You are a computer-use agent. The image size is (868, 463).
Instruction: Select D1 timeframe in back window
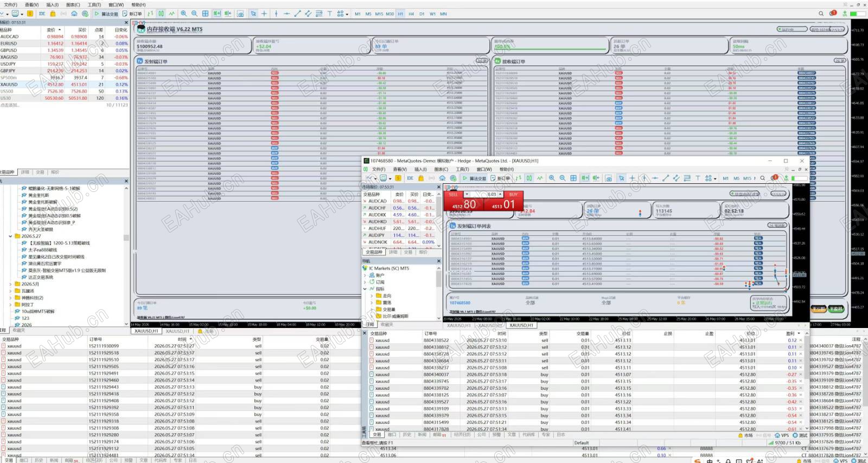422,14
